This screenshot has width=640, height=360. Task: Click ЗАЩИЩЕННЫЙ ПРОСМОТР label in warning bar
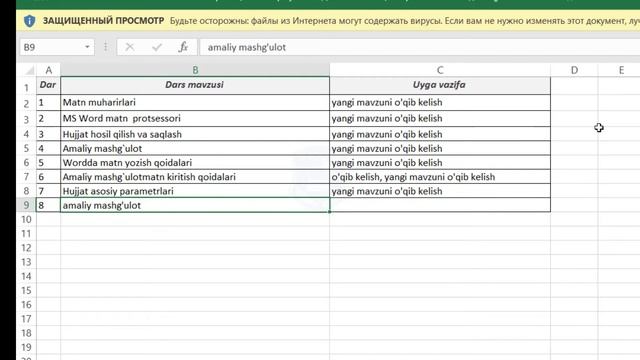[103, 21]
